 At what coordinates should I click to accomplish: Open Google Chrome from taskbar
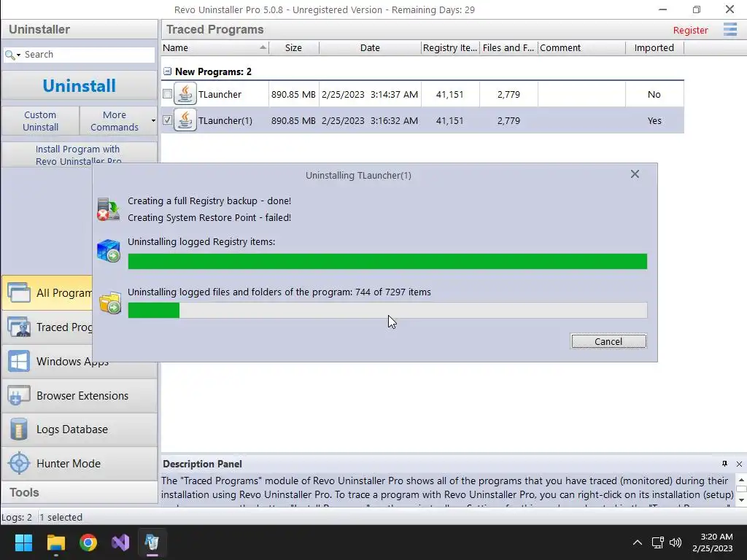point(88,542)
